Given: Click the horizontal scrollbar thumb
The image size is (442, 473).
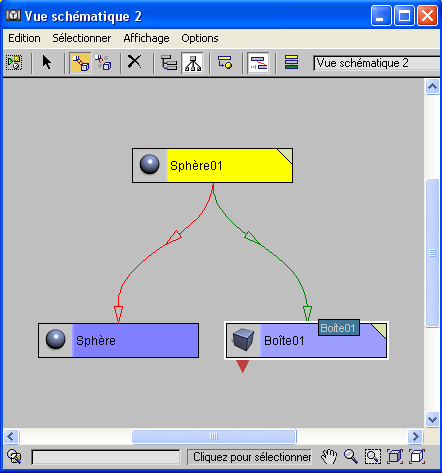Looking at the screenshot, I should click(214, 436).
